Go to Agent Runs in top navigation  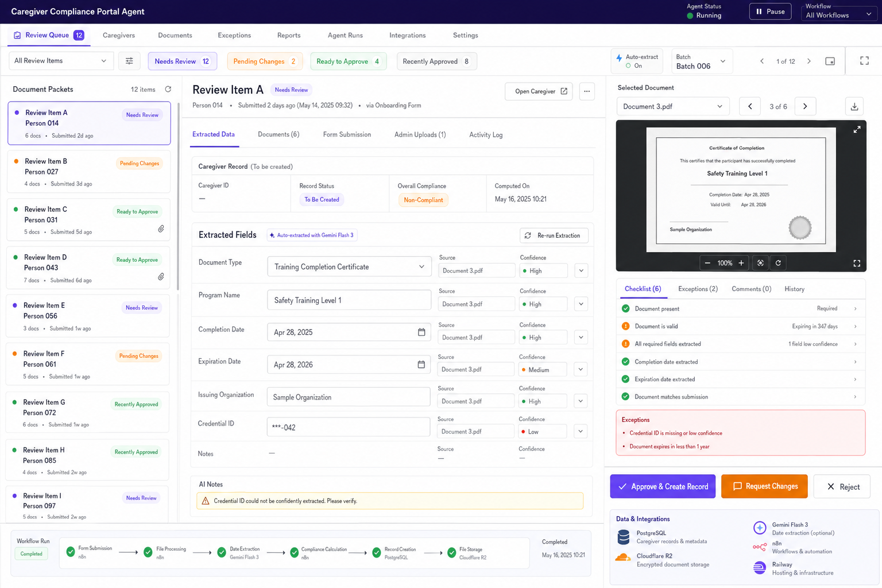click(x=345, y=35)
